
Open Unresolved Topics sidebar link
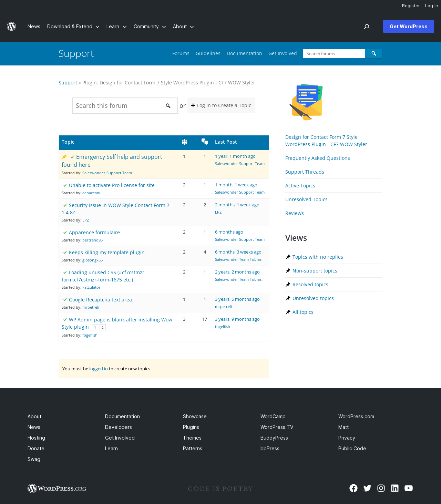(x=306, y=199)
